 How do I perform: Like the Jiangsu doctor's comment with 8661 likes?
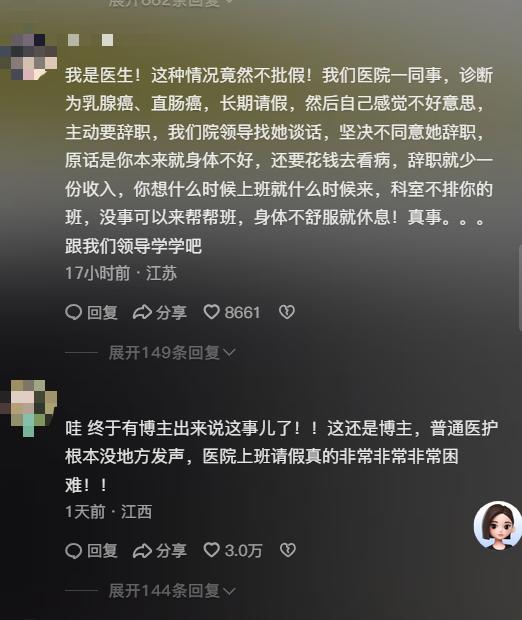[x=212, y=312]
